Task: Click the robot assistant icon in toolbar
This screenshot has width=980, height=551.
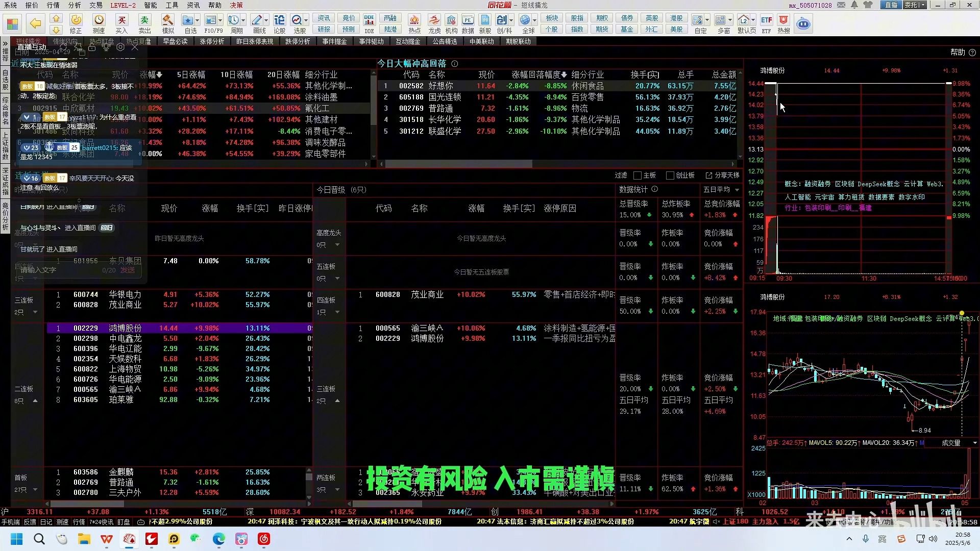Action: pyautogui.click(x=803, y=23)
